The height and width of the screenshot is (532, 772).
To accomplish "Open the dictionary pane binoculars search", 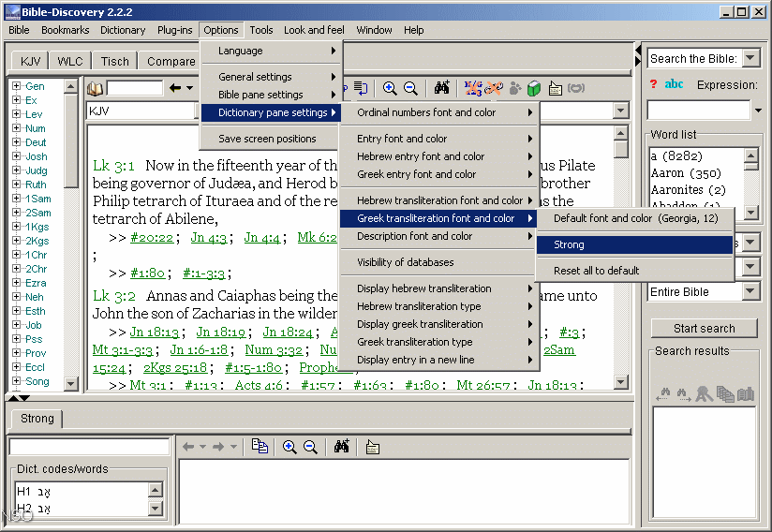I will coord(342,447).
